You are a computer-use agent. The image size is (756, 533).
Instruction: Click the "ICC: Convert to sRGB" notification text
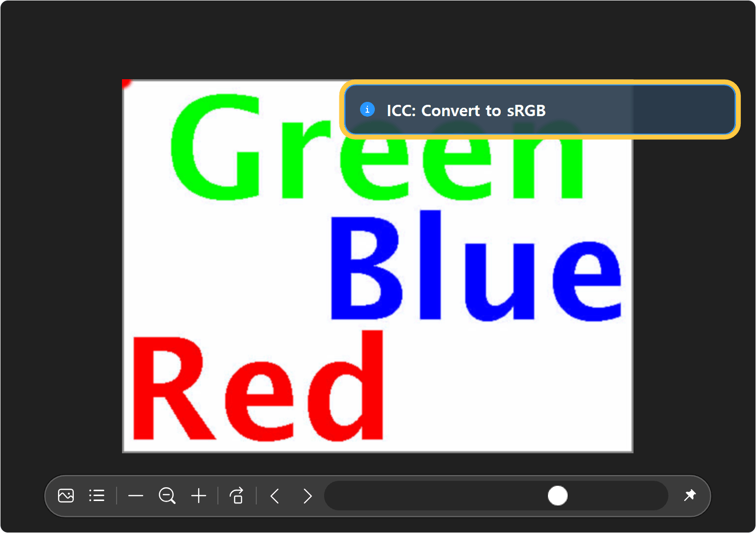pyautogui.click(x=466, y=111)
